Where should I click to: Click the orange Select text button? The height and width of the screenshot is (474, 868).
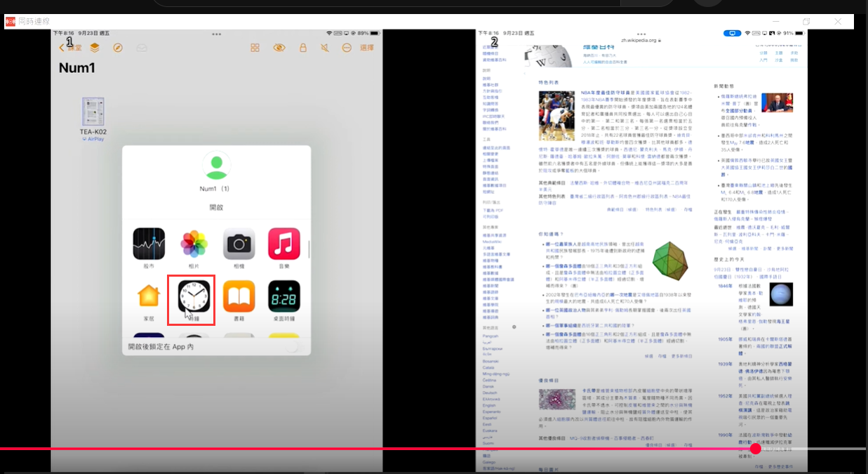click(x=367, y=48)
